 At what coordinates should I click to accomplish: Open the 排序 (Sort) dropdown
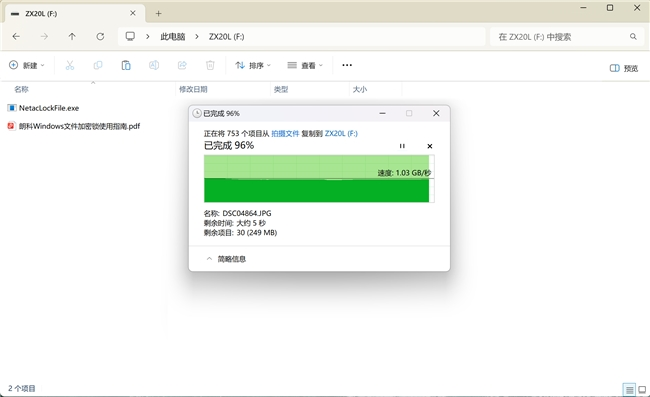point(253,65)
